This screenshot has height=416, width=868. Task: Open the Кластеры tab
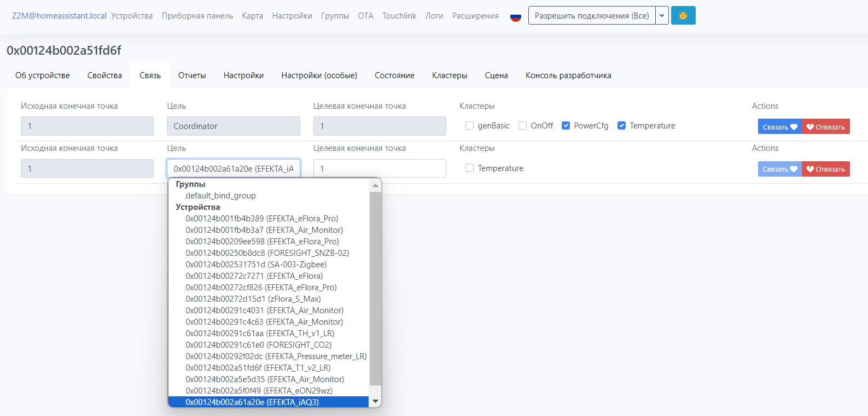click(x=450, y=75)
